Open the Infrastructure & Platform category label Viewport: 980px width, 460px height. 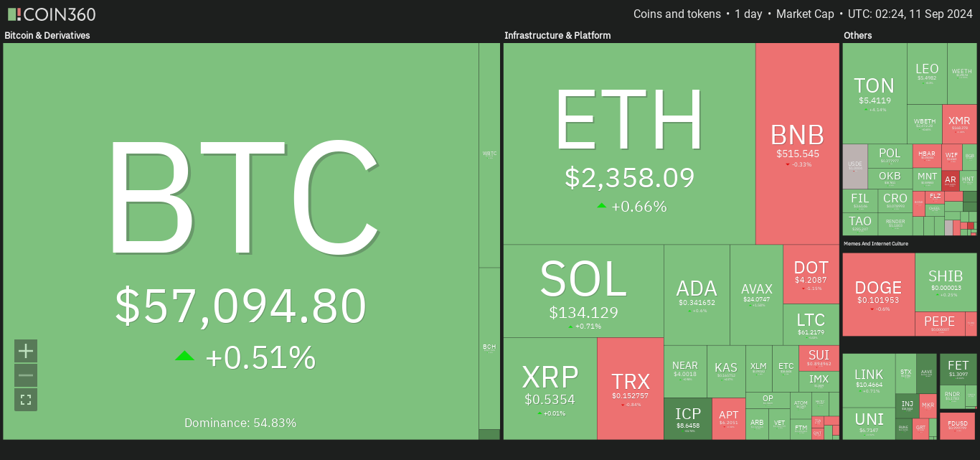click(557, 35)
